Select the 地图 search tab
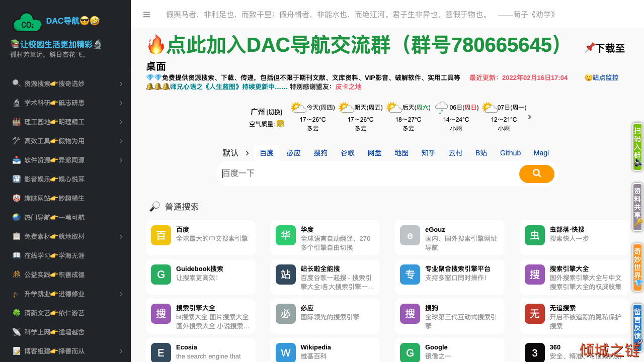644x362 pixels. pyautogui.click(x=401, y=153)
